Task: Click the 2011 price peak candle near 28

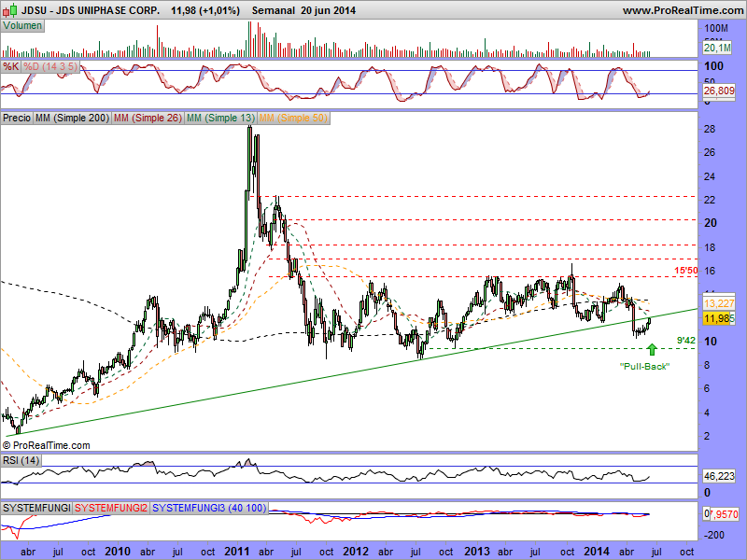Action: click(249, 157)
